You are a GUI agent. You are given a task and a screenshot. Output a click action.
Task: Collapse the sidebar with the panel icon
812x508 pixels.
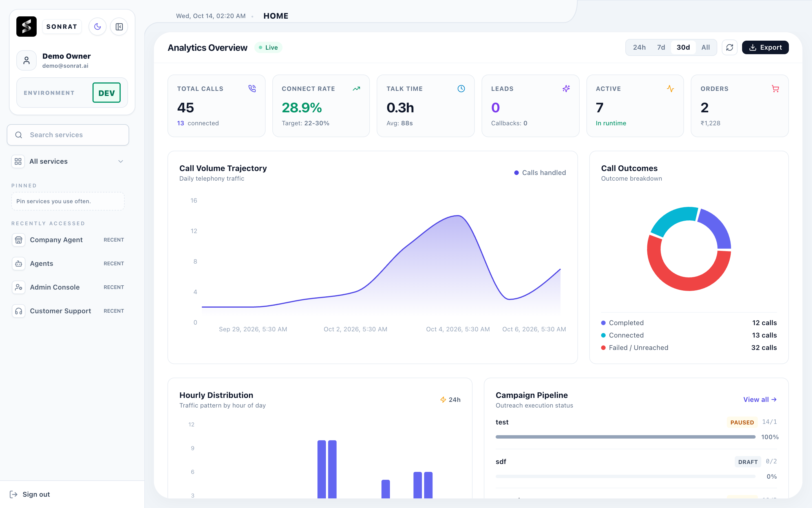tap(119, 27)
